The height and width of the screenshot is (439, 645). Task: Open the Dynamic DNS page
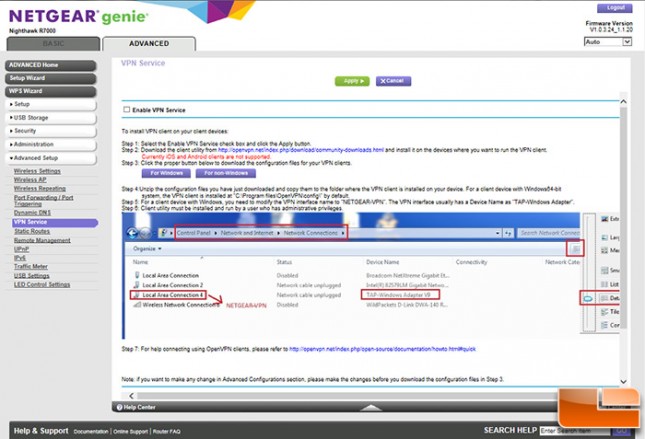point(31,212)
